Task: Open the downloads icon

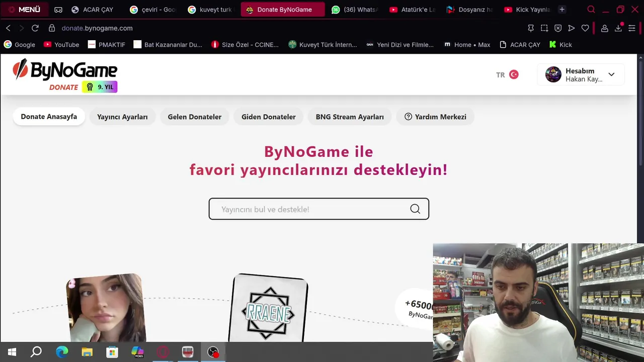Action: 618,28
